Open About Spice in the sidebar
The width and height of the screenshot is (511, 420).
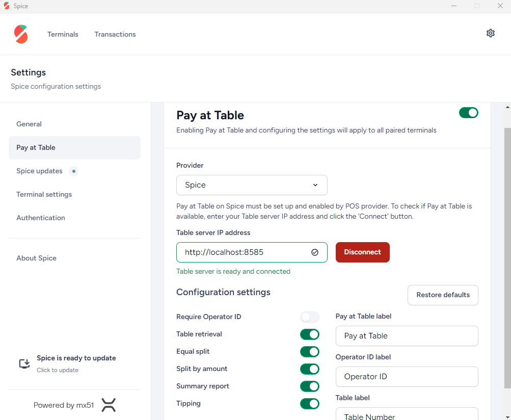[74, 258]
